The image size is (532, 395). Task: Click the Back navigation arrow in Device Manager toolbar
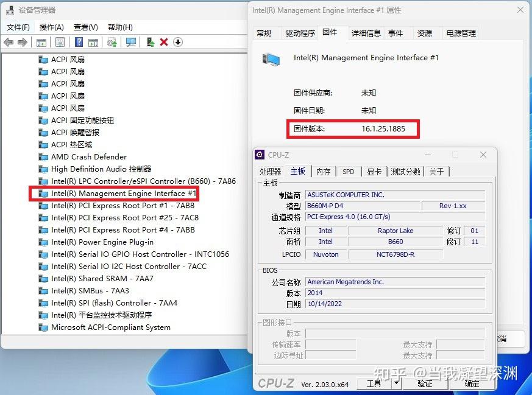click(7, 42)
